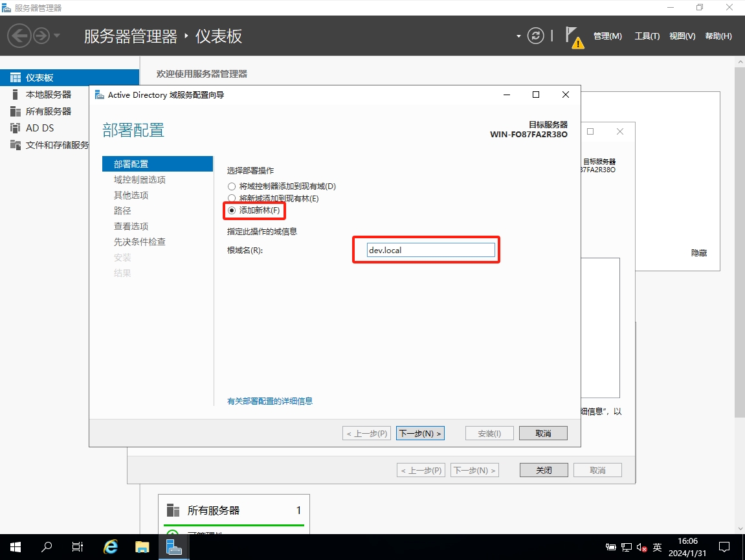This screenshot has width=745, height=560.
Task: Open dropdown arrow left of refresh icon
Action: 518,36
